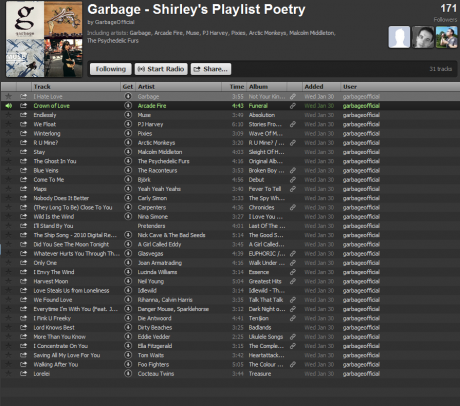The height and width of the screenshot is (406, 460).
Task: Open the blank follower avatar
Action: click(399, 37)
